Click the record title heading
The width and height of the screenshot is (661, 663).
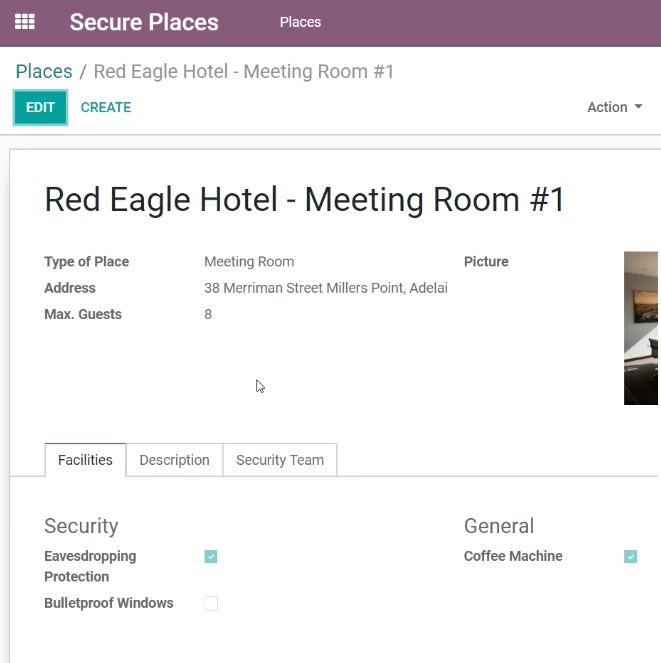[x=304, y=200]
